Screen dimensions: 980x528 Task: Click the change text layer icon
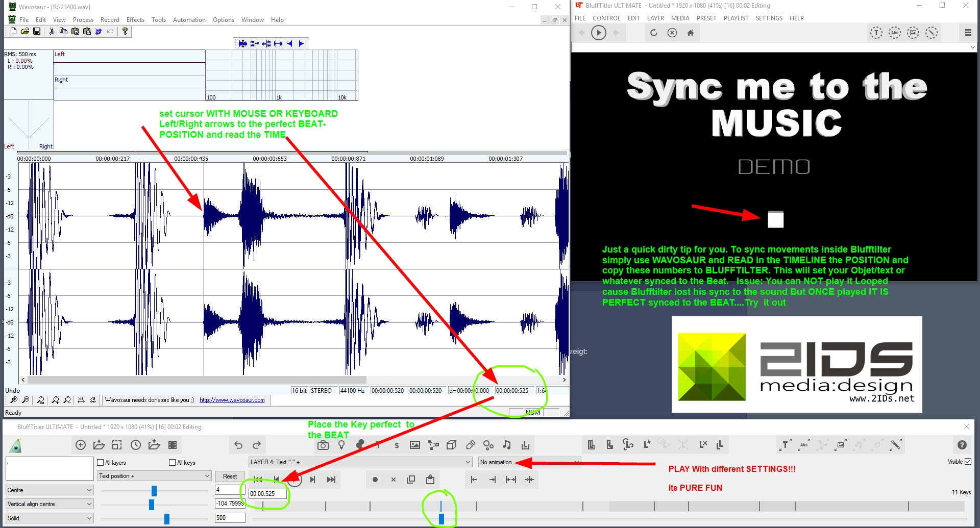[x=786, y=445]
